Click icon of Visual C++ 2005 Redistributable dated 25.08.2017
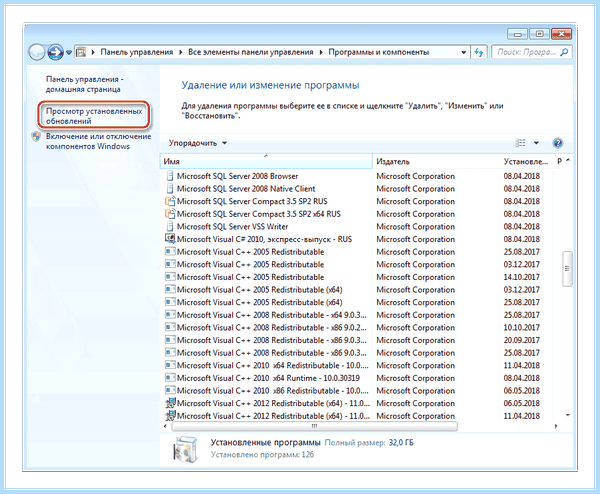The image size is (600, 494). tap(170, 252)
